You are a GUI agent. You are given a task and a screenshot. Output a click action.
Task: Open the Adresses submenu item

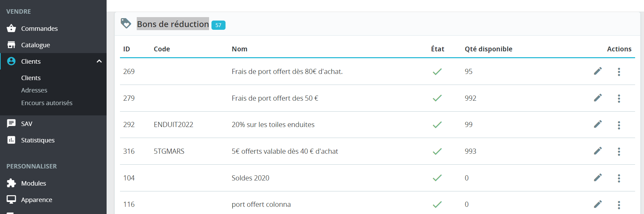34,90
